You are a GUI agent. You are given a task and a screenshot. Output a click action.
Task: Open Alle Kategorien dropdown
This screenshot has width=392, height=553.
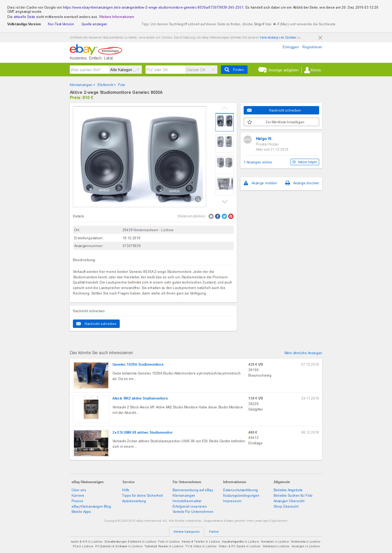pos(125,70)
